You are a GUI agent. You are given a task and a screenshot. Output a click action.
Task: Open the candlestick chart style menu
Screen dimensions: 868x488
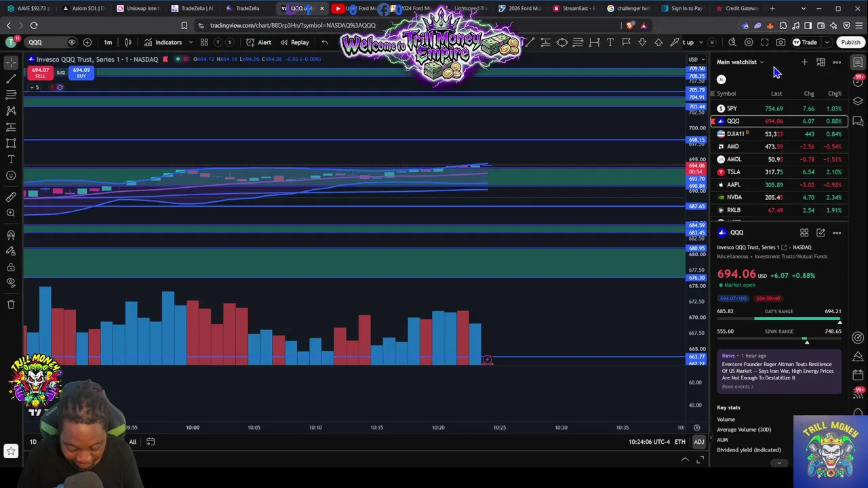click(x=127, y=42)
